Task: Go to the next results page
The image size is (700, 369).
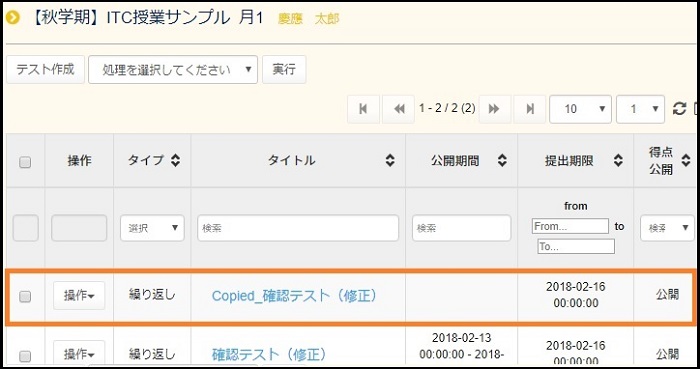Action: pyautogui.click(x=495, y=109)
